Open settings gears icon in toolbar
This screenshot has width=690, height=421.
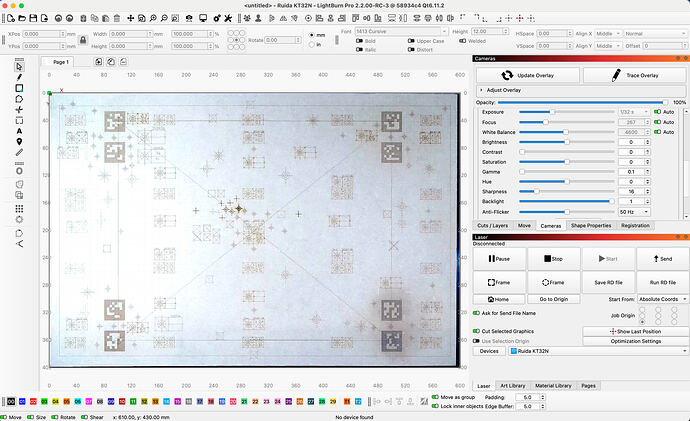(217, 18)
